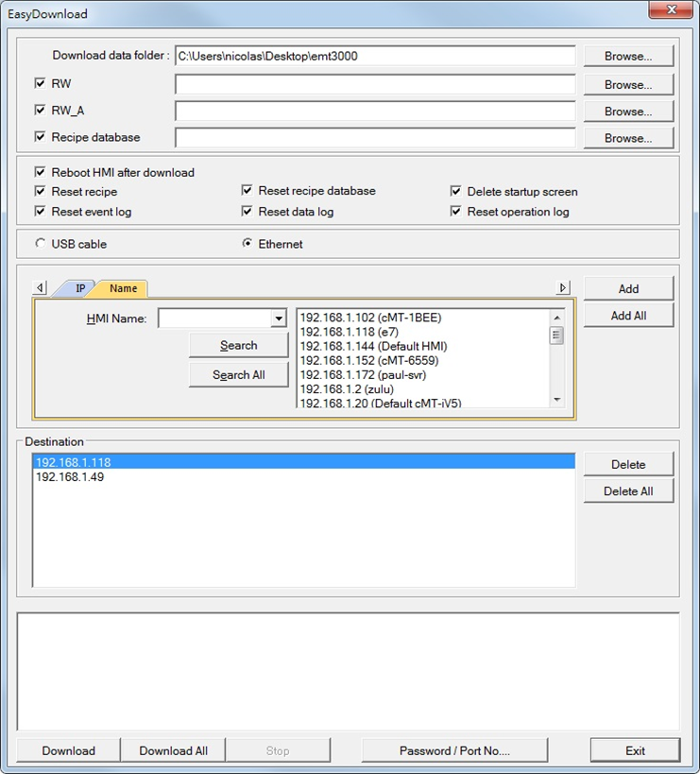The image size is (700, 774).
Task: Toggle the Reset operation log checkbox
Action: click(x=456, y=212)
